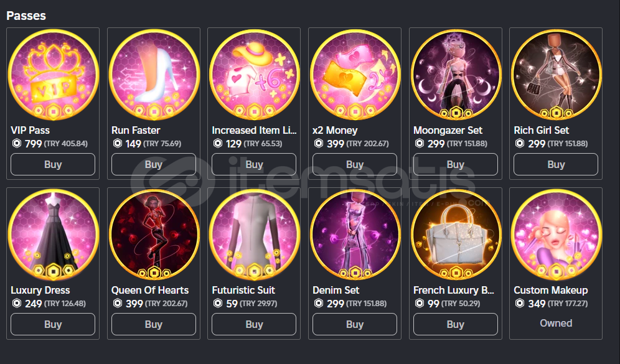Select the Custom Makeup face icon
Screen dimensions: 620x364
tap(556, 235)
